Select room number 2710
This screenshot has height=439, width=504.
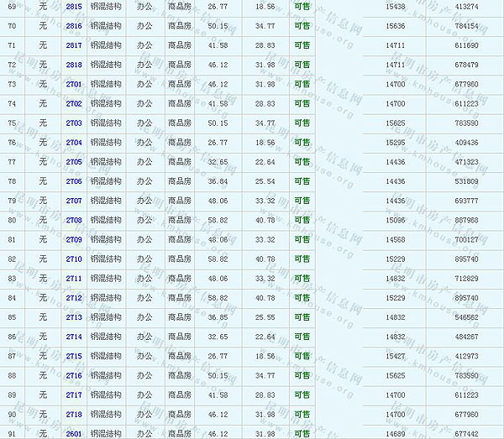[x=74, y=259]
